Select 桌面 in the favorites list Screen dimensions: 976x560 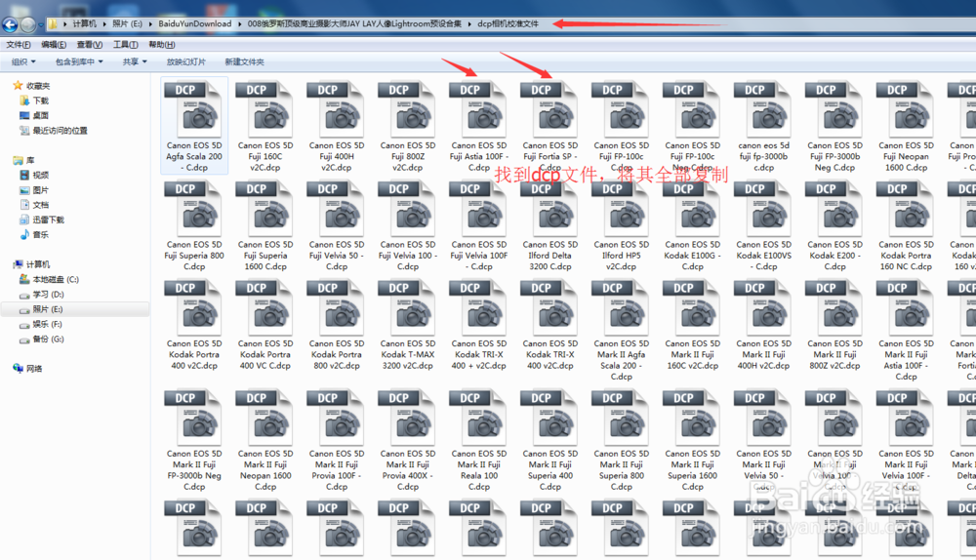pyautogui.click(x=40, y=116)
